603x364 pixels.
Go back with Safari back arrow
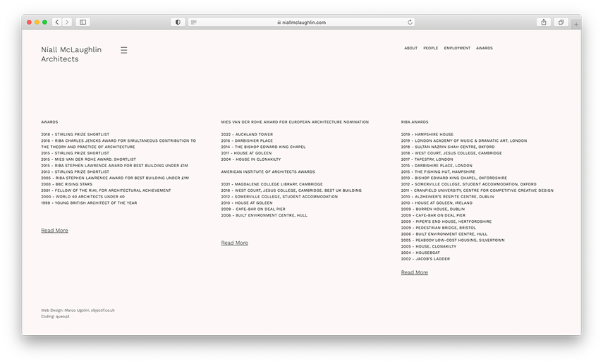coord(58,23)
